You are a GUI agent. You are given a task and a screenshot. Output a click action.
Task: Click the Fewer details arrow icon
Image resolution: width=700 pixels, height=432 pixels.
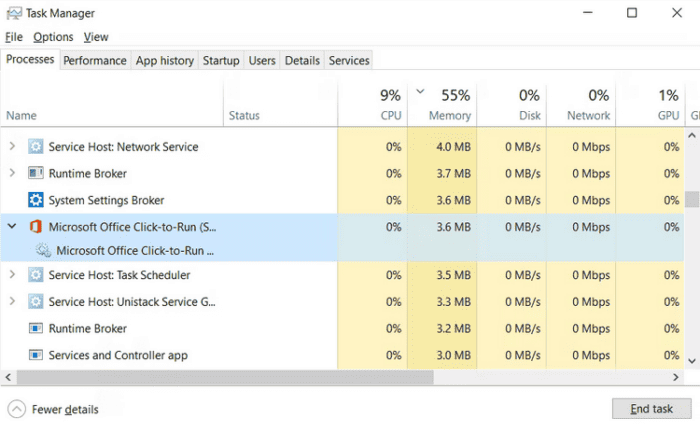tap(17, 409)
